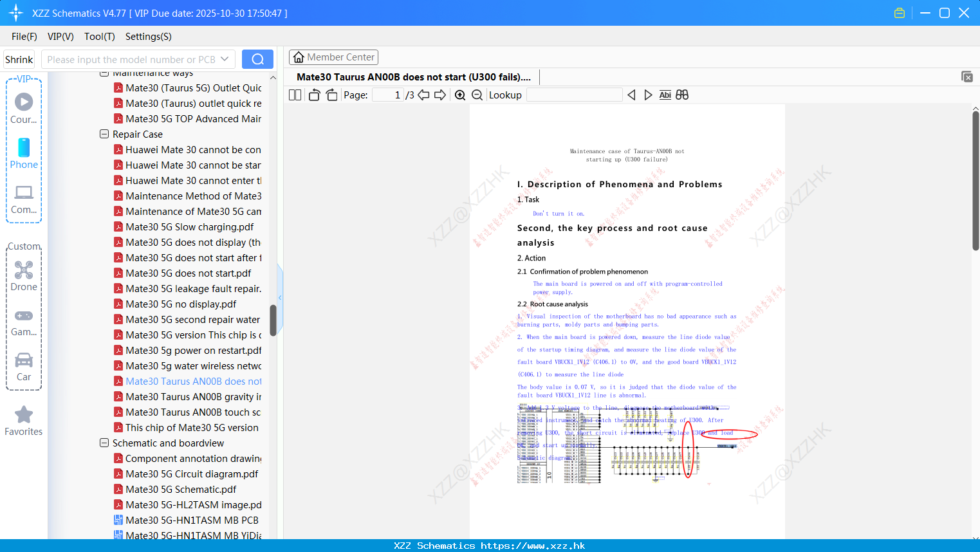Select the Computer category
Screen dimensions: 980x552
[x=24, y=199]
